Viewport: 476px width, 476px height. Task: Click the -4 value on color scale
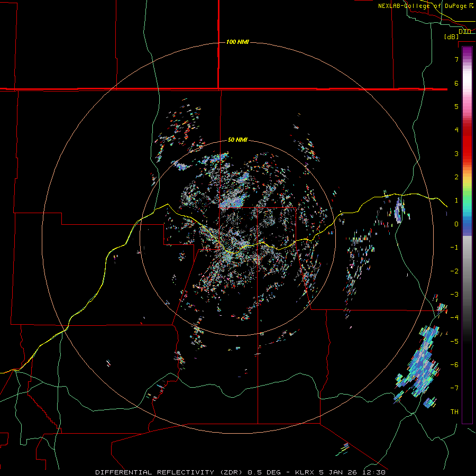(454, 318)
